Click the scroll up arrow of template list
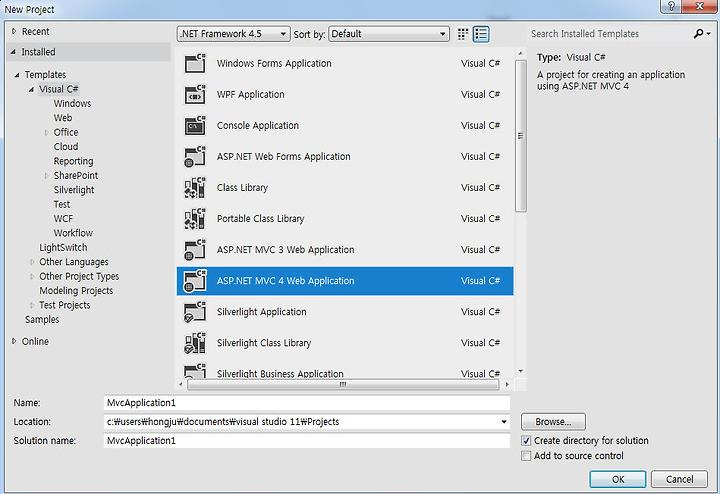The height and width of the screenshot is (494, 720). [520, 54]
